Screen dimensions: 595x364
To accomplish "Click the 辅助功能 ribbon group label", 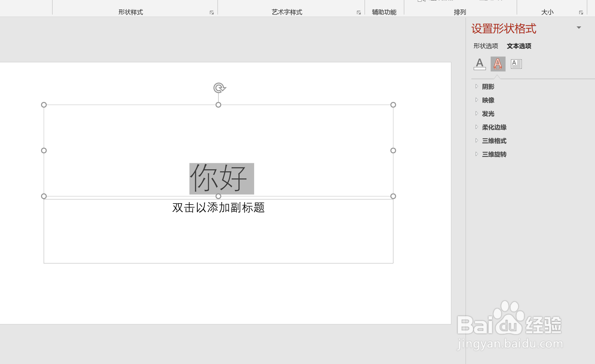I will pos(384,12).
